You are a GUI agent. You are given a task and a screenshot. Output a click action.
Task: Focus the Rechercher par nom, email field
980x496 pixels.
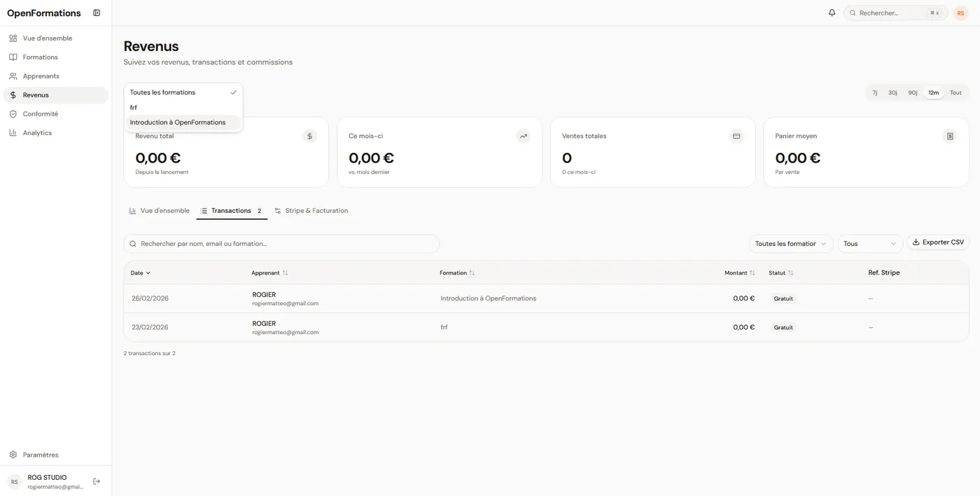tap(281, 244)
